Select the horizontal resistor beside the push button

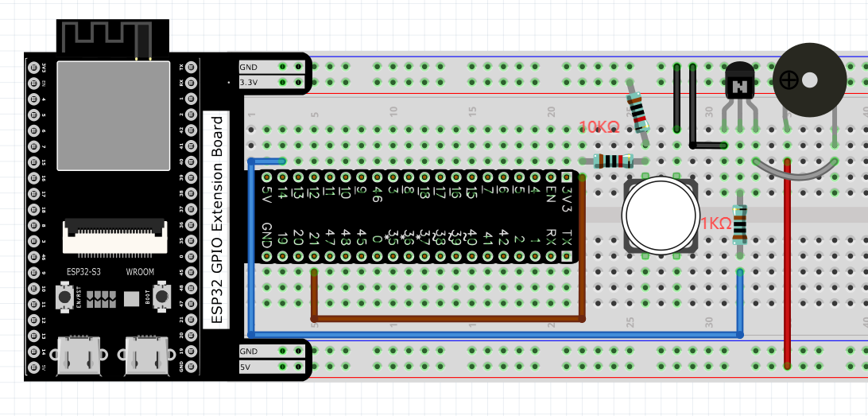click(614, 161)
